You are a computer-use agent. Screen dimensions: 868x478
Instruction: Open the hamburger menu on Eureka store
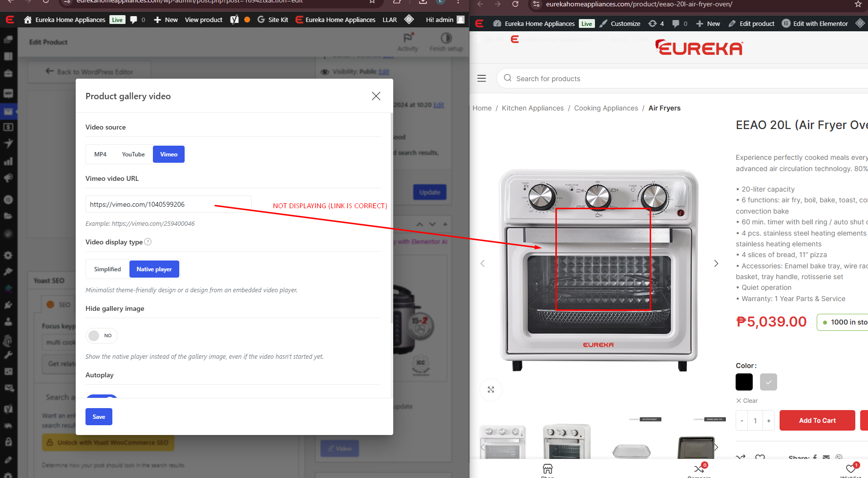482,78
